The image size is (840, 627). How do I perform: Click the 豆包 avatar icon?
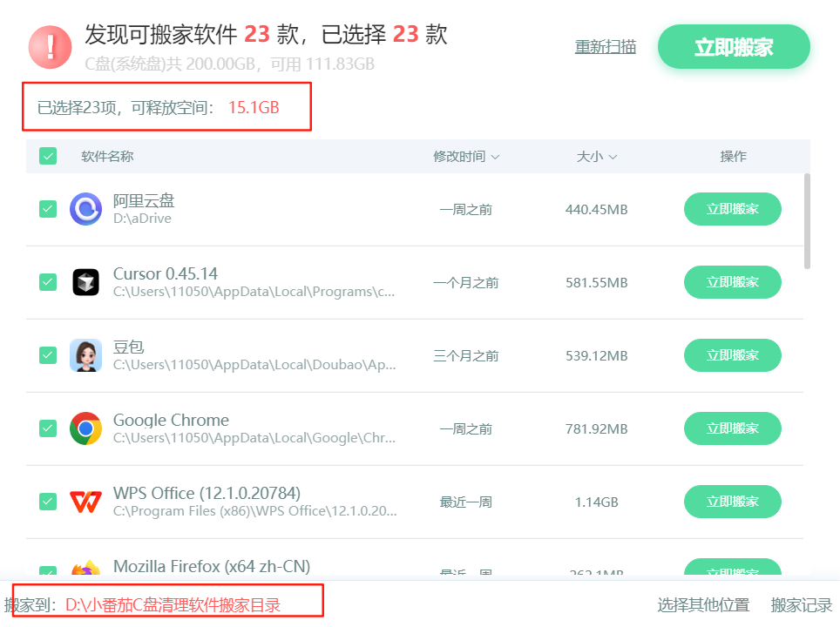tap(85, 355)
